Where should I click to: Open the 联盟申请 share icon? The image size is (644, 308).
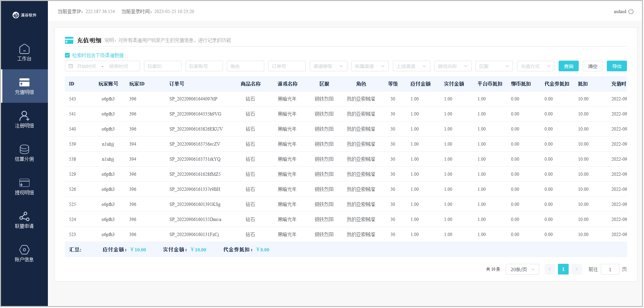pos(24,216)
